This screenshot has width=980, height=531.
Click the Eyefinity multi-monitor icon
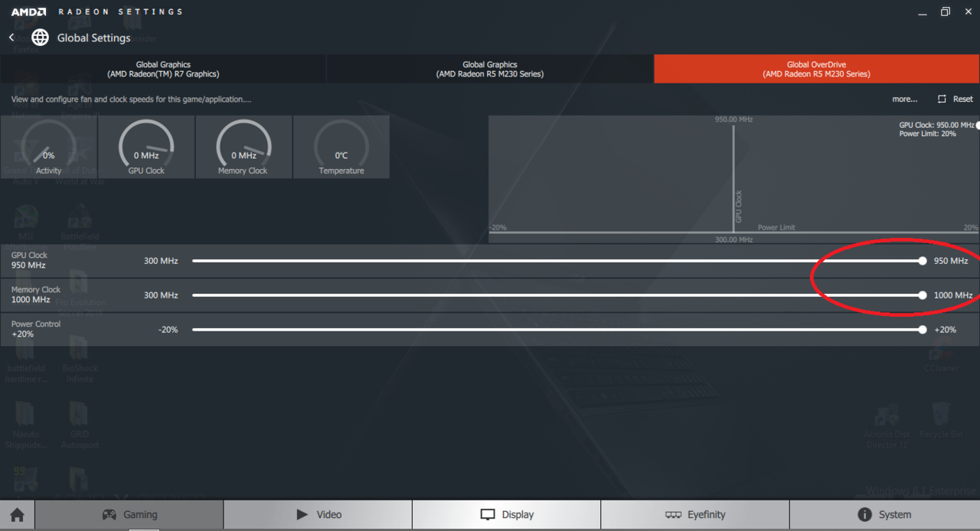coord(673,515)
